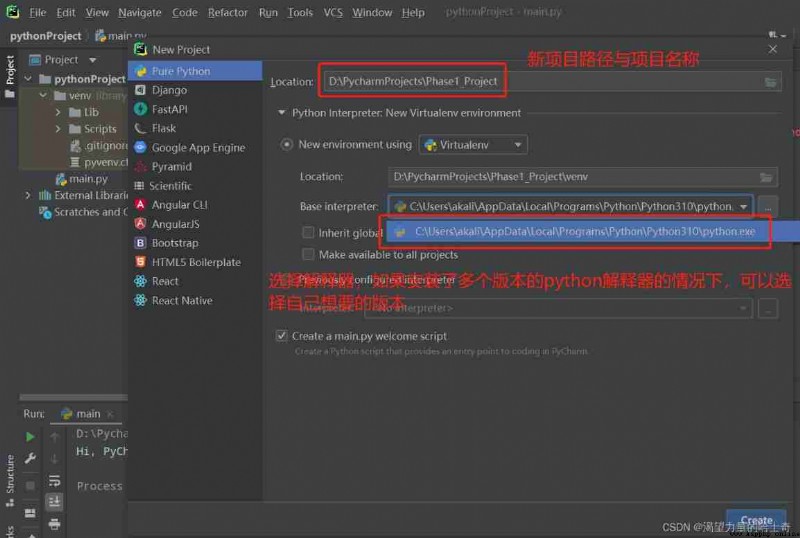The height and width of the screenshot is (538, 800).
Task: Toggle soft-wrap in Run console
Action: [x=54, y=481]
